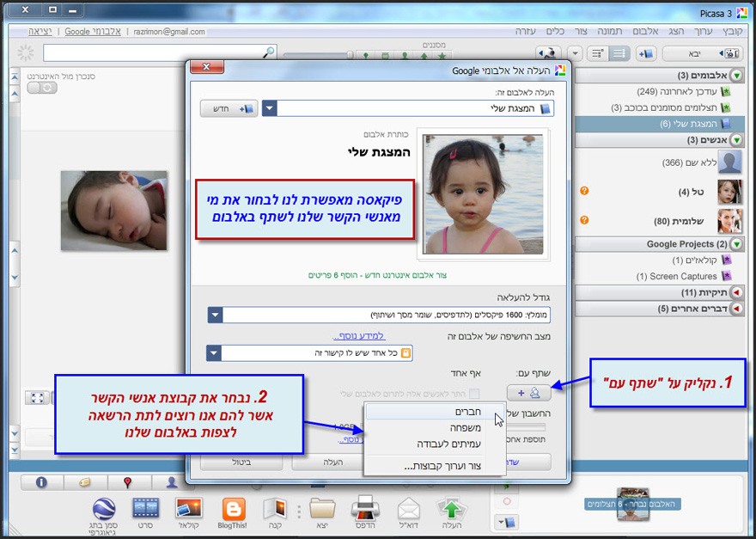Screen dimensions: 756x539
Task: Expand the Other things (דברים אחרים) section
Action: (x=737, y=309)
